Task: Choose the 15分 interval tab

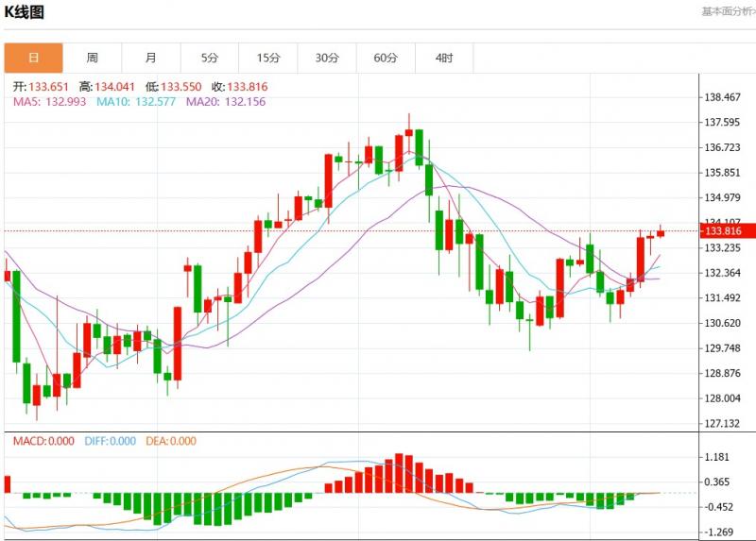Action: pyautogui.click(x=268, y=58)
